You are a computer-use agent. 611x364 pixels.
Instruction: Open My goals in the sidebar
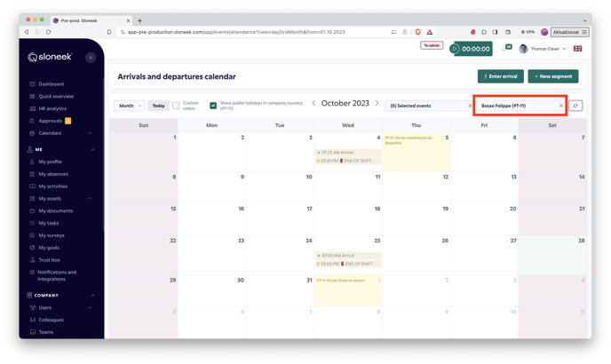[49, 248]
